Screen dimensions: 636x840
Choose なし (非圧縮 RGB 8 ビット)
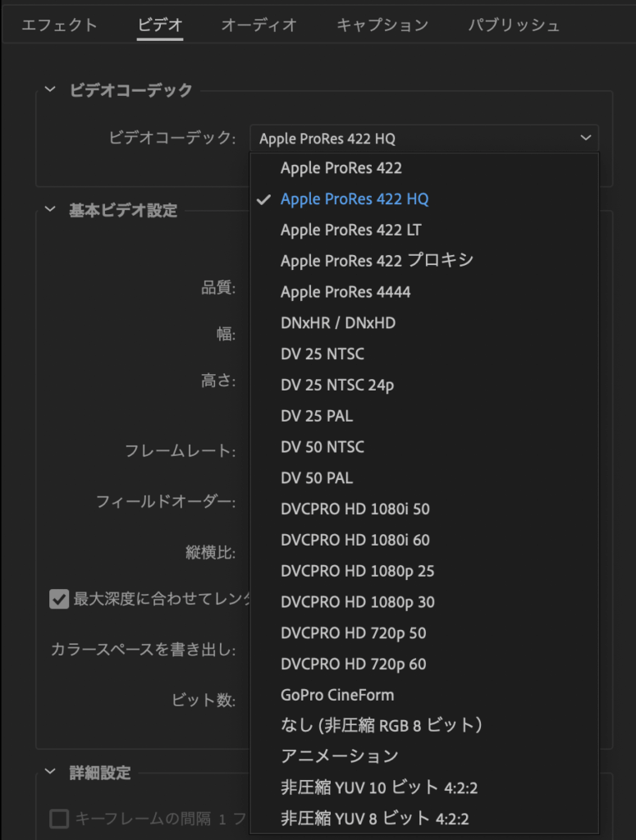[x=424, y=726]
